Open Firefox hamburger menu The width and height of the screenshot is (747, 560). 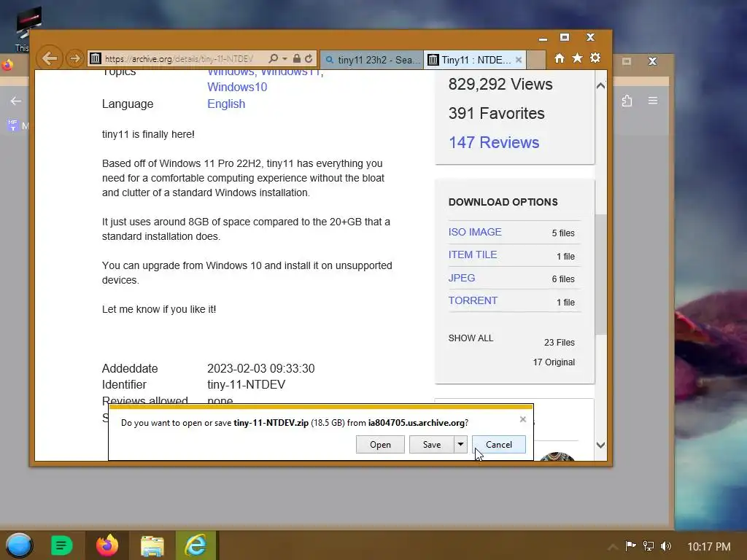point(653,101)
